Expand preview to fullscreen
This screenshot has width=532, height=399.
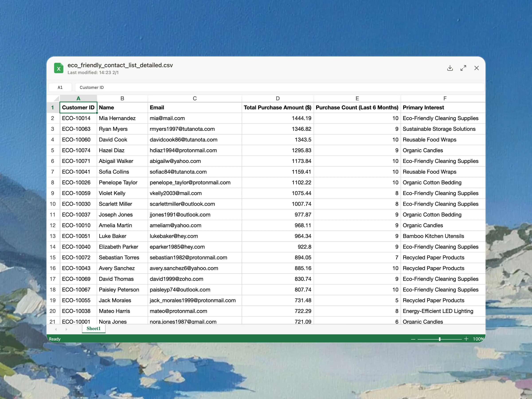463,68
